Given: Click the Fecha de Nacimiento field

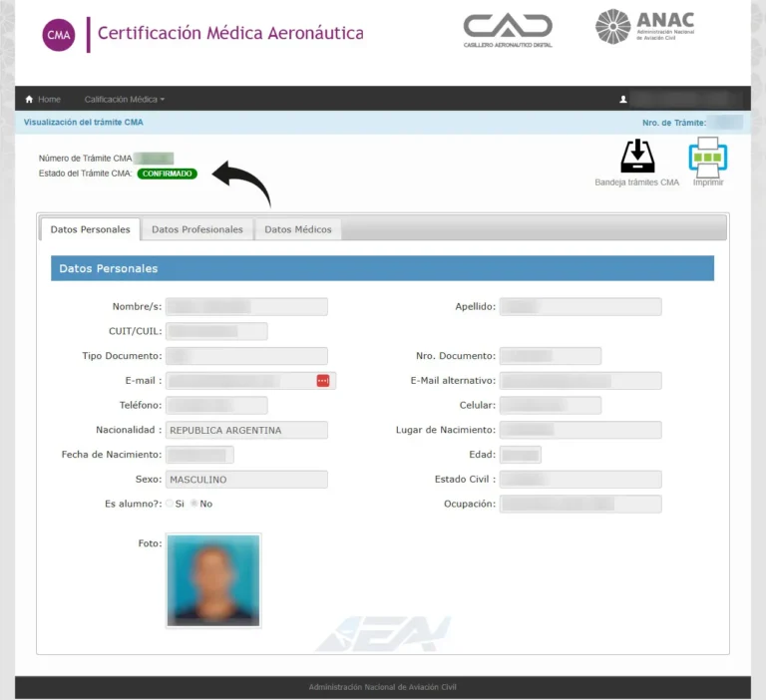Looking at the screenshot, I should pos(199,455).
